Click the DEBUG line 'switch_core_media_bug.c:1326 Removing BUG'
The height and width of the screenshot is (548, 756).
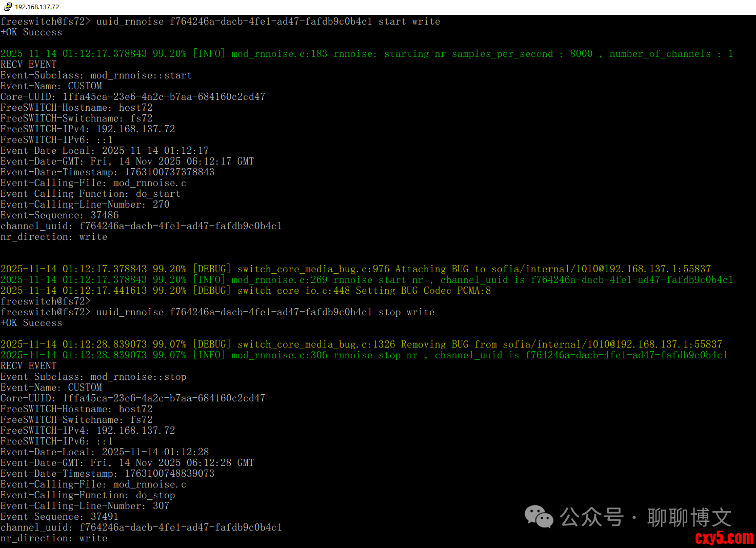[362, 344]
